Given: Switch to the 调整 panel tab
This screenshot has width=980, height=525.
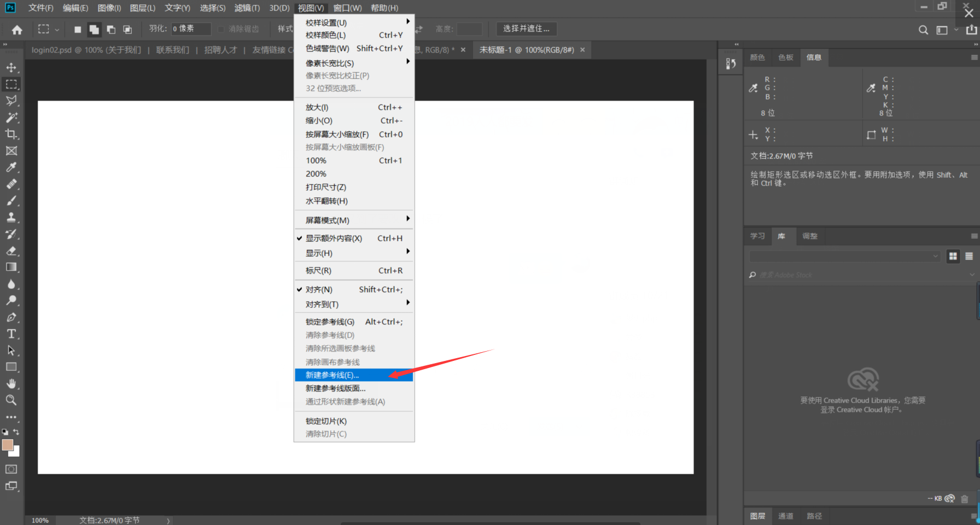Looking at the screenshot, I should (810, 236).
